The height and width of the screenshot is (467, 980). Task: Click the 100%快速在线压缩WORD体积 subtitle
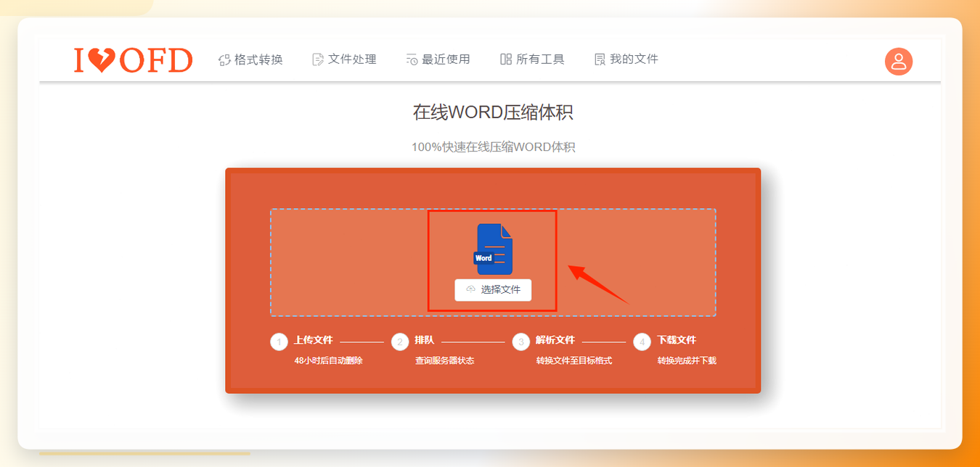493,147
